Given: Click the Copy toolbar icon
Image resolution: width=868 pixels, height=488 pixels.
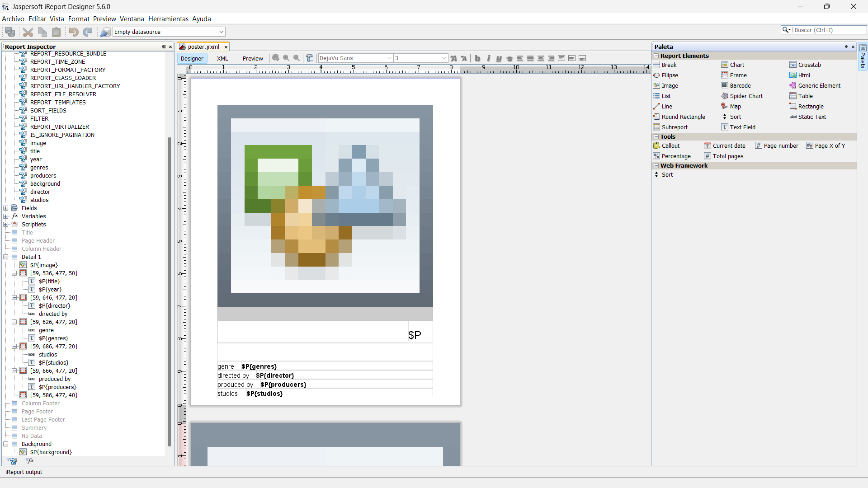Looking at the screenshot, I should 42,32.
